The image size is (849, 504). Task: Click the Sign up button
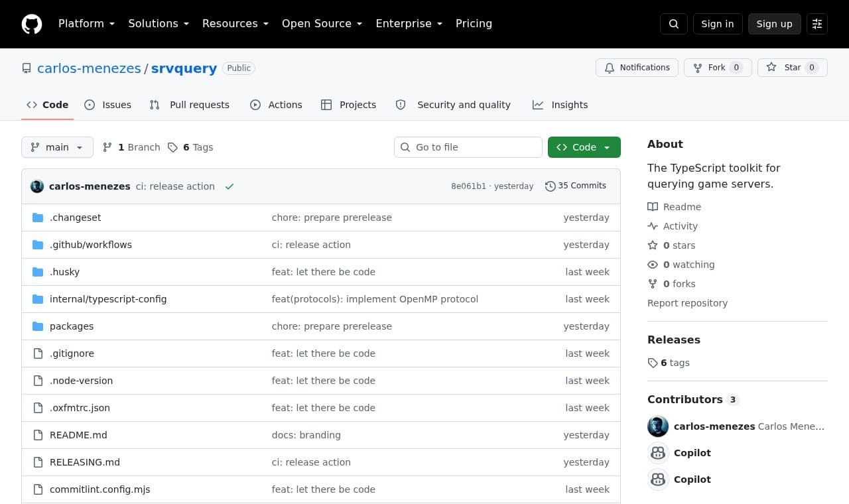click(x=775, y=24)
